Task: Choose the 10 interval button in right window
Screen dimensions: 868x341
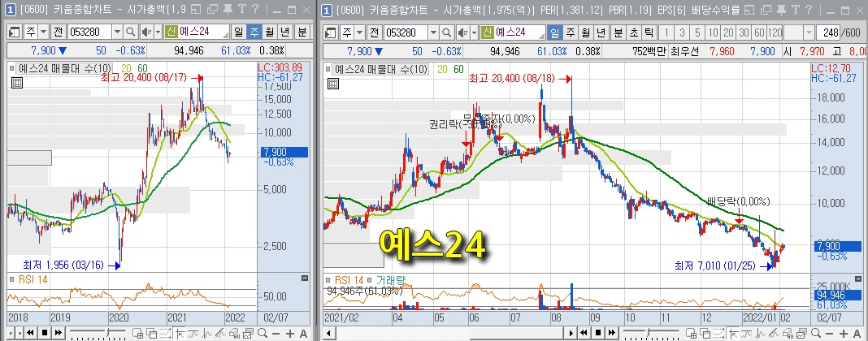Action: 713,32
